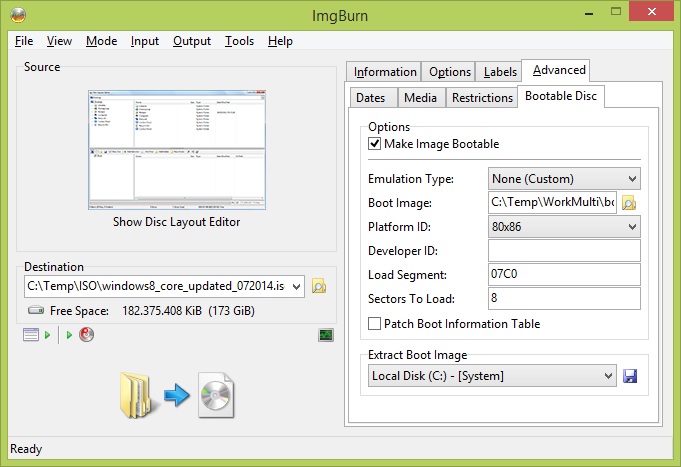Viewport: 681px width, 467px height.
Task: Expand the Destination path dropdown arrow
Action: coord(297,286)
